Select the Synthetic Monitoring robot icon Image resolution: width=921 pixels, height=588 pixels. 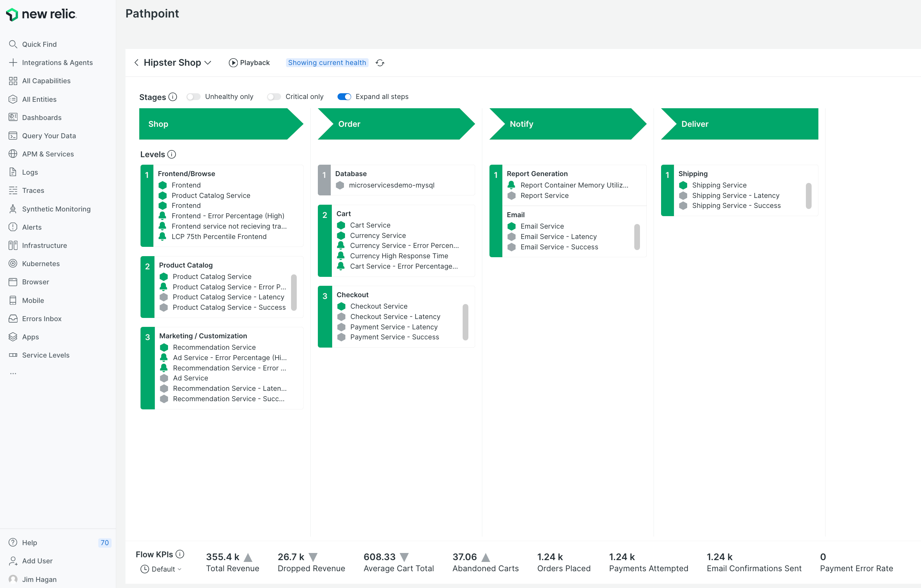click(x=13, y=209)
